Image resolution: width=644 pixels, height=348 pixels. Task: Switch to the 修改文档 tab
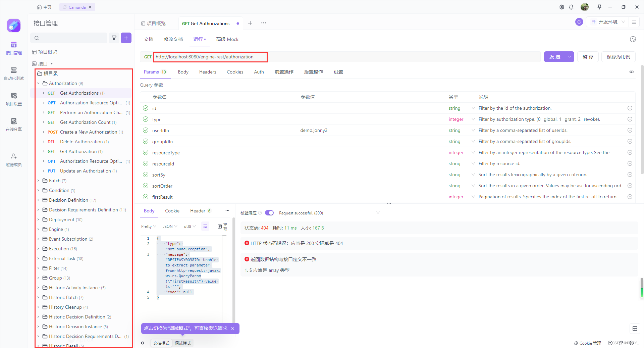coord(173,39)
